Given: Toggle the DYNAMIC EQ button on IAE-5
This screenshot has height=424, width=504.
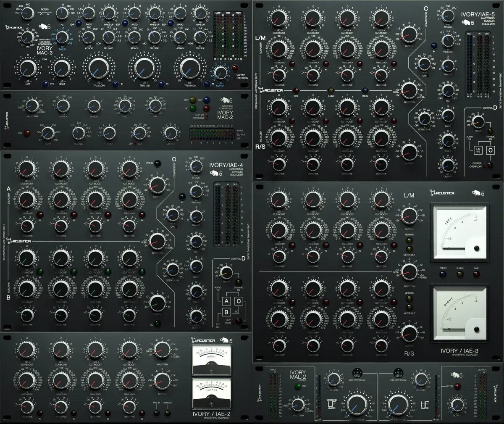Looking at the screenshot, I should pos(490,131).
